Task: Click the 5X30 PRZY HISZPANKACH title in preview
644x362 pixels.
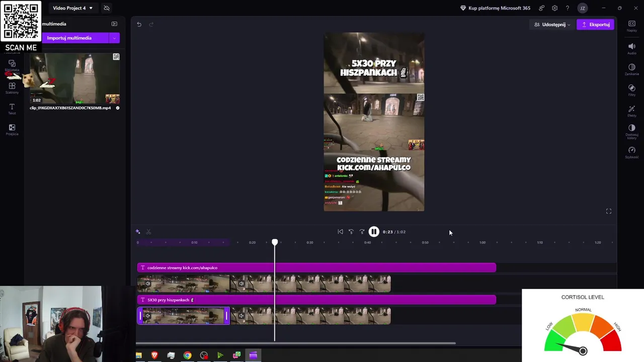Action: pyautogui.click(x=374, y=68)
